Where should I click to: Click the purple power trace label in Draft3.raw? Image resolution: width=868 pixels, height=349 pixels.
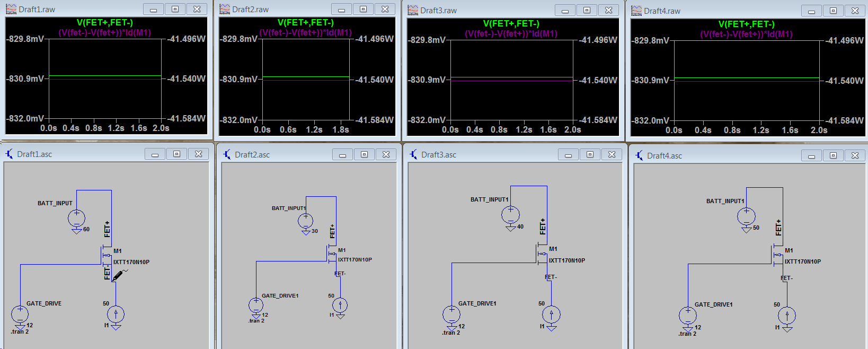(511, 34)
